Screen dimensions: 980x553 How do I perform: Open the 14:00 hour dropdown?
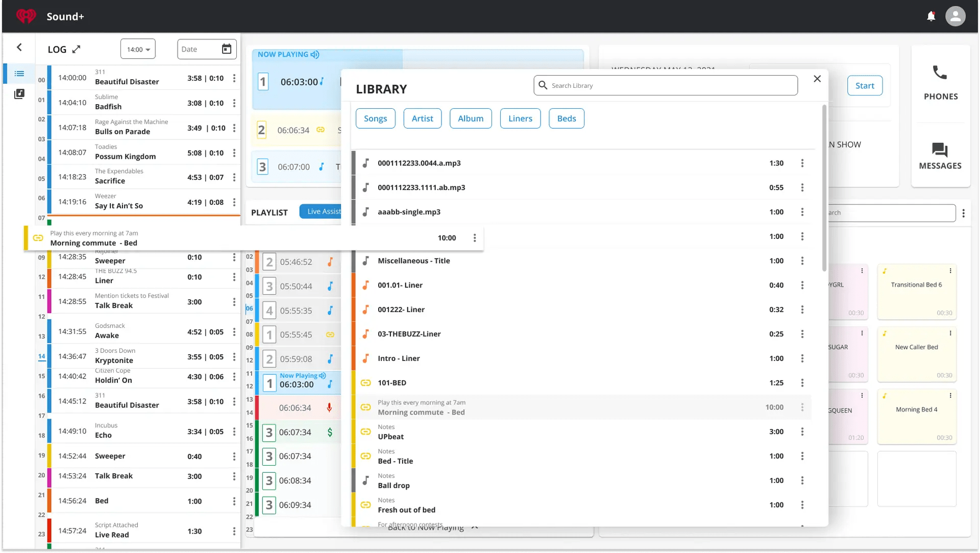click(138, 49)
